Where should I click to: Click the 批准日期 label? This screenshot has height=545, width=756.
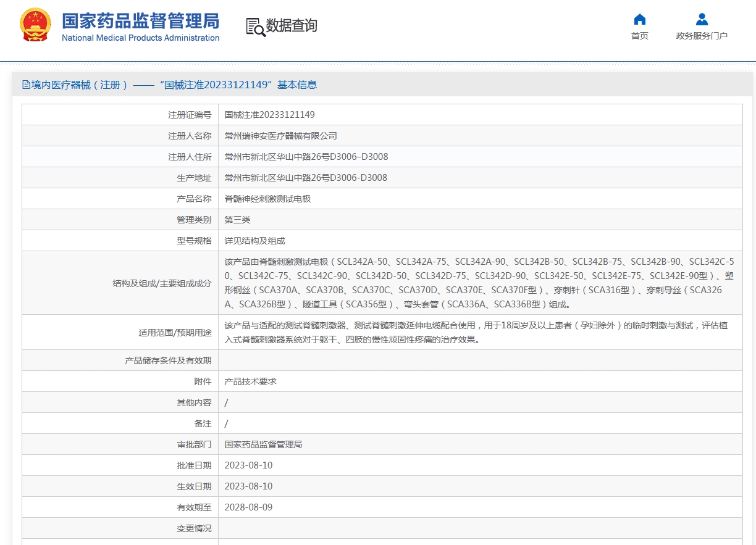194,465
